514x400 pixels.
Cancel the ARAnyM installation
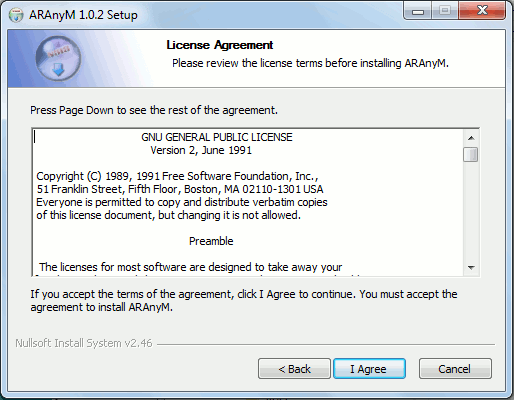pyautogui.click(x=455, y=369)
